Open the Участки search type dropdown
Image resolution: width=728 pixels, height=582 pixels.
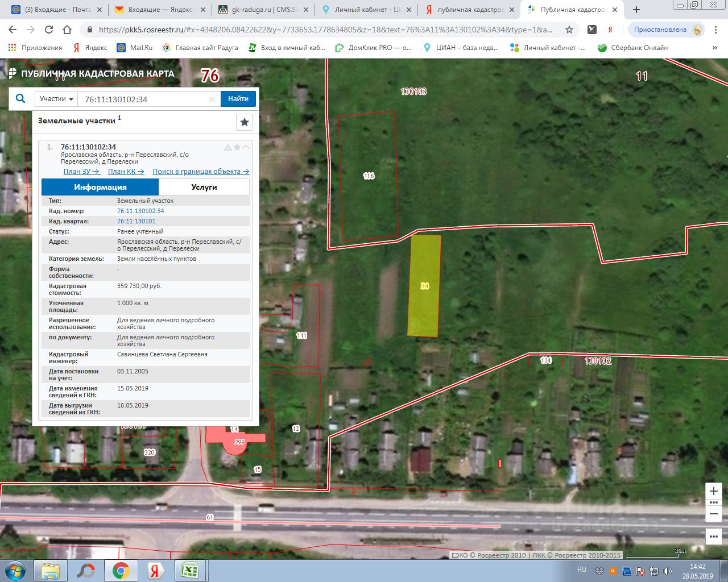[x=56, y=99]
